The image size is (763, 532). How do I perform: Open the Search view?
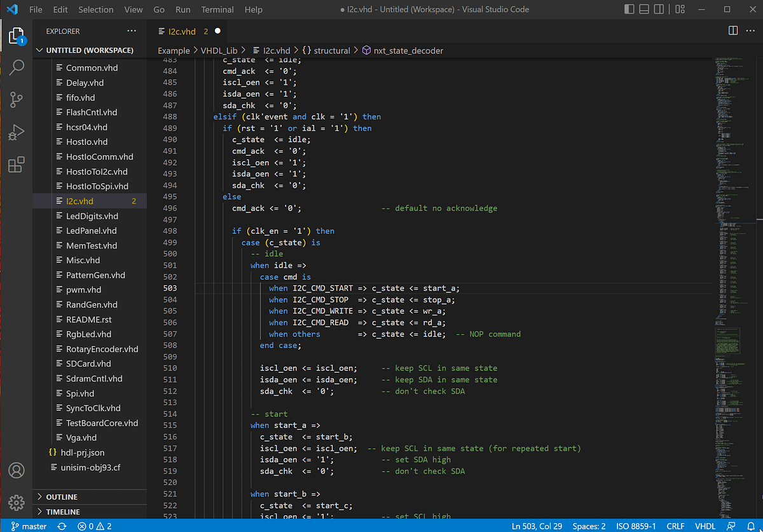(17, 67)
